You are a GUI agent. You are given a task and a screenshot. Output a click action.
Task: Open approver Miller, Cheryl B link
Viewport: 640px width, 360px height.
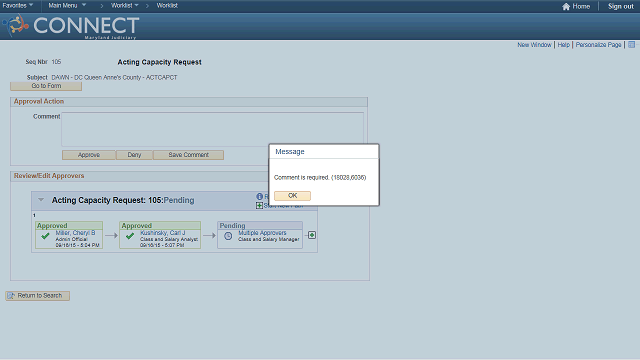pos(76,233)
